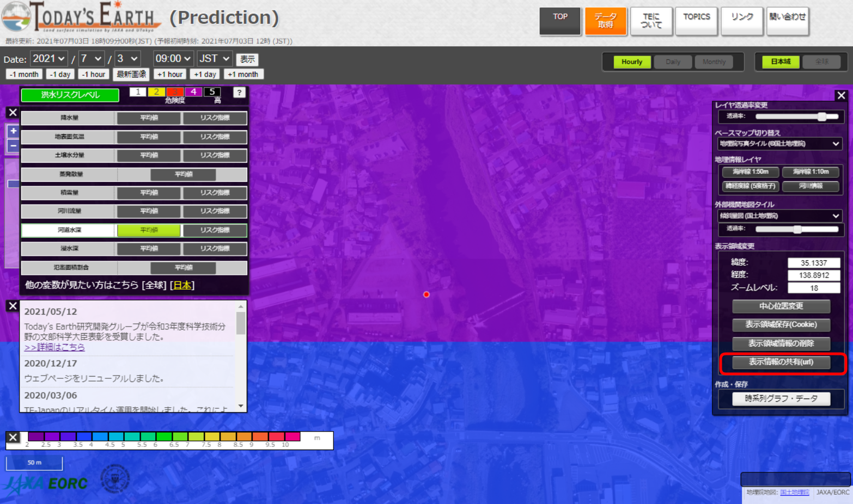This screenshot has width=853, height=504.
Task: Jump to 最新画像 latest image
Action: click(x=131, y=75)
